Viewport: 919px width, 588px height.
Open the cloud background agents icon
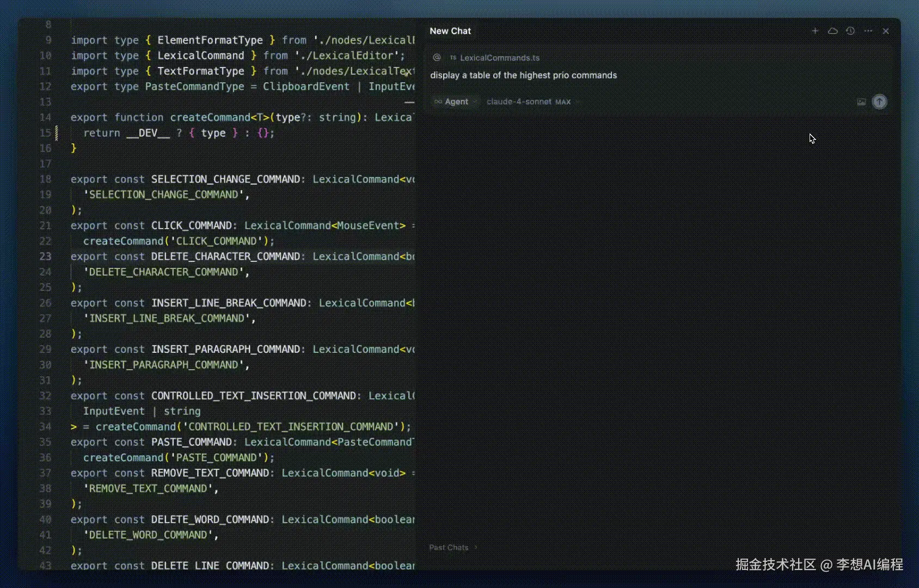tap(832, 31)
